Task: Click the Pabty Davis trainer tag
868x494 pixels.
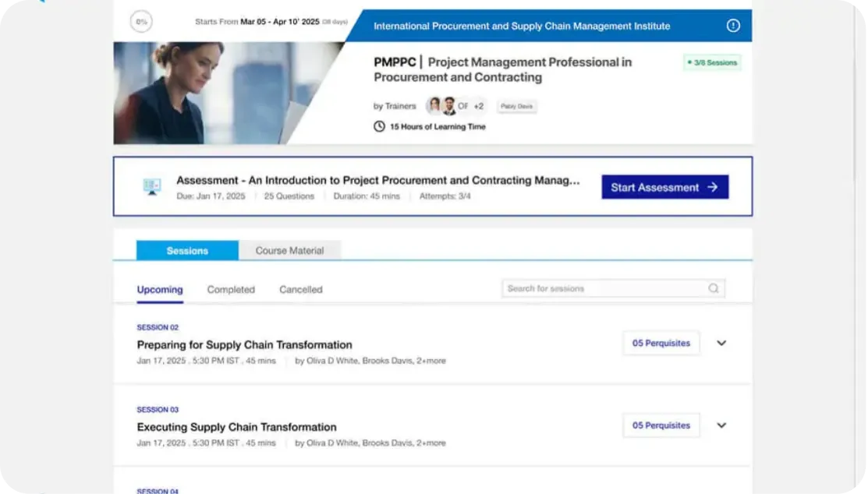Action: click(x=517, y=106)
